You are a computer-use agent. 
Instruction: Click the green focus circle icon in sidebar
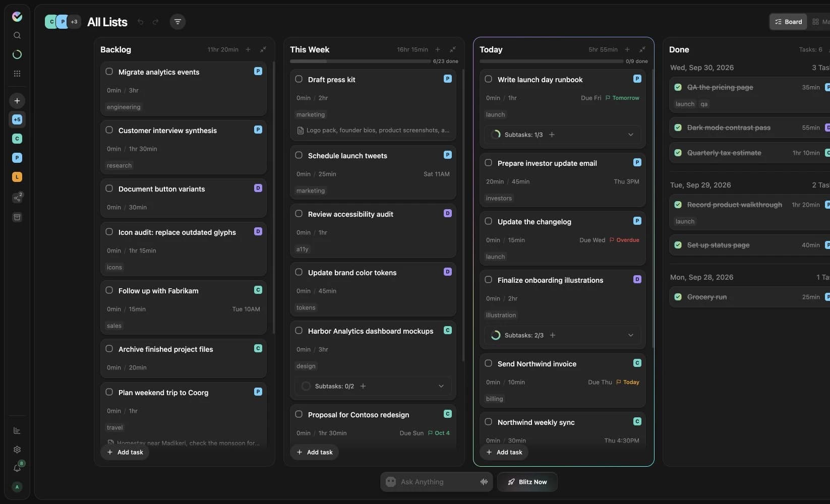coord(17,54)
